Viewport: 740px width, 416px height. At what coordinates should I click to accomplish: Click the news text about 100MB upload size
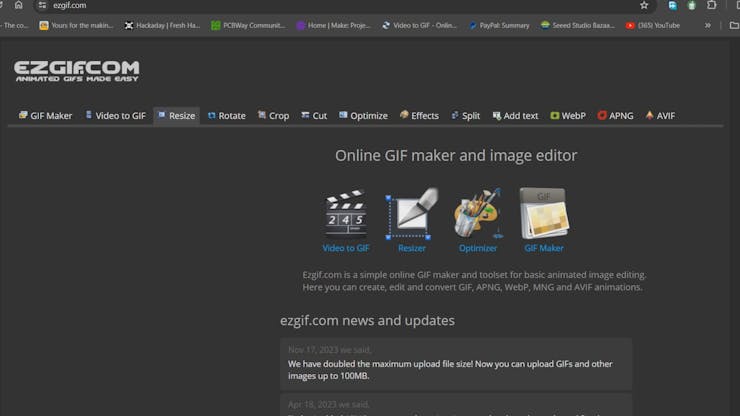450,370
